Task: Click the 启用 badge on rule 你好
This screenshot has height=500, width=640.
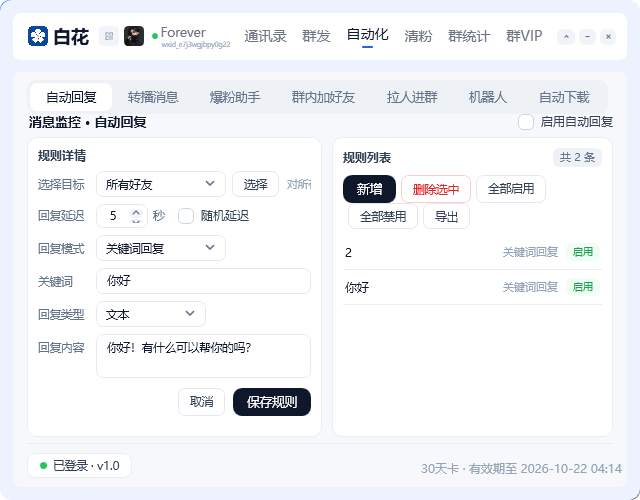Action: (x=583, y=287)
